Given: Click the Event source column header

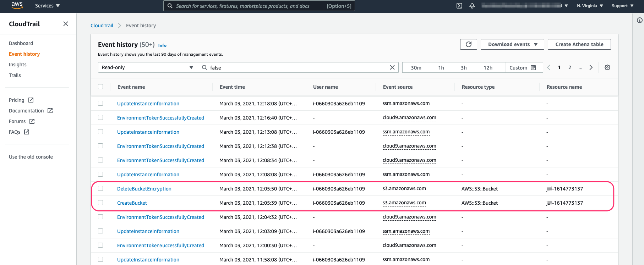Looking at the screenshot, I should click(398, 87).
